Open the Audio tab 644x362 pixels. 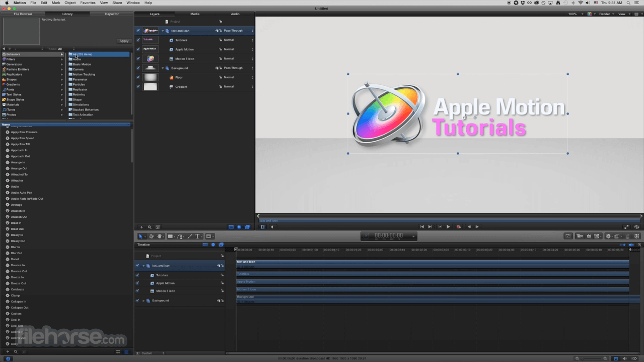pos(235,14)
